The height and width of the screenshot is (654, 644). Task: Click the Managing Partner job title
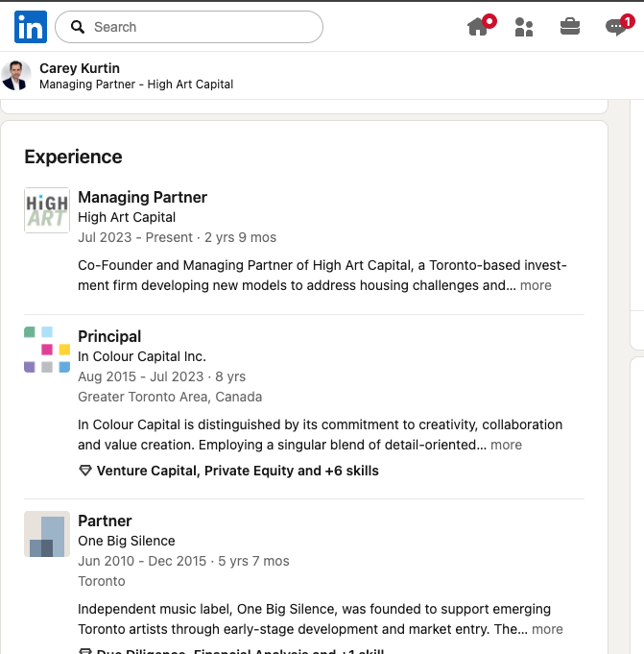coord(143,197)
